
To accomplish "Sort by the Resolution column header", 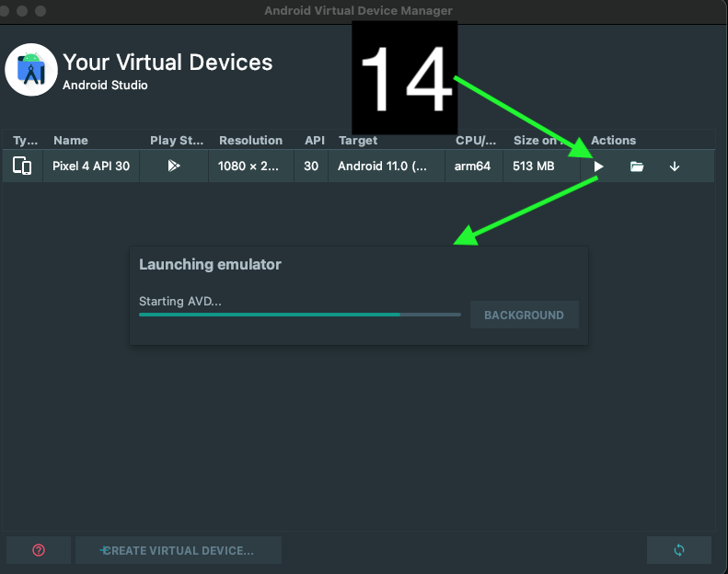I will (x=250, y=141).
